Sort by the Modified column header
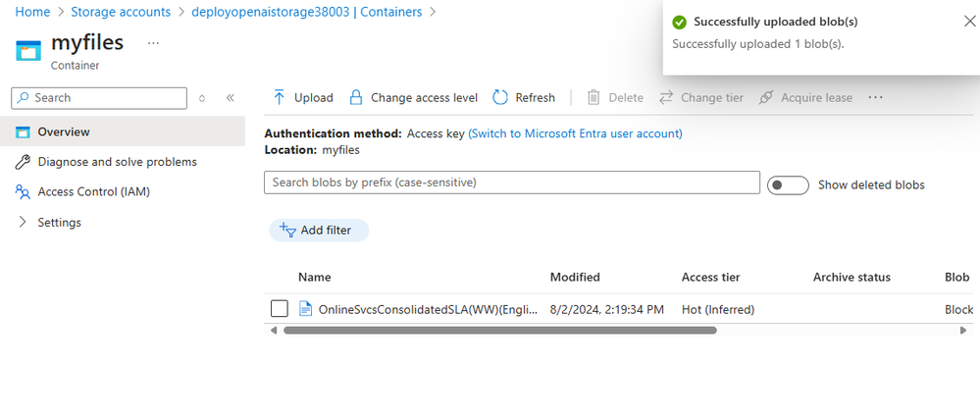Image resolution: width=980 pixels, height=417 pixels. click(x=575, y=277)
